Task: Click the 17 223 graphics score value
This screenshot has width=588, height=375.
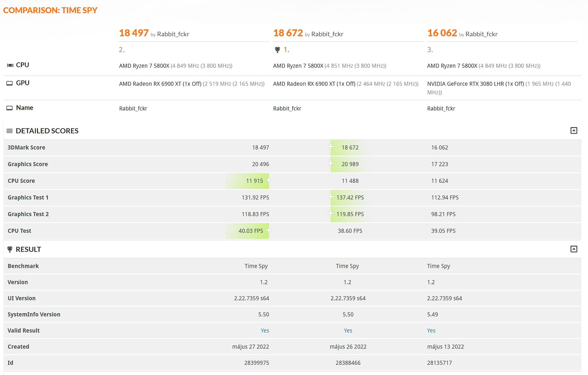Action: [440, 164]
